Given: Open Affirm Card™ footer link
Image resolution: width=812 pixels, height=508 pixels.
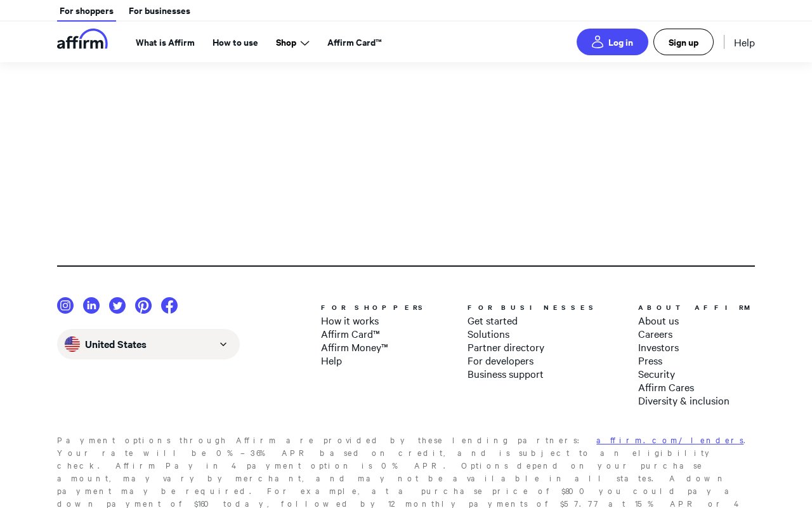Looking at the screenshot, I should (350, 334).
